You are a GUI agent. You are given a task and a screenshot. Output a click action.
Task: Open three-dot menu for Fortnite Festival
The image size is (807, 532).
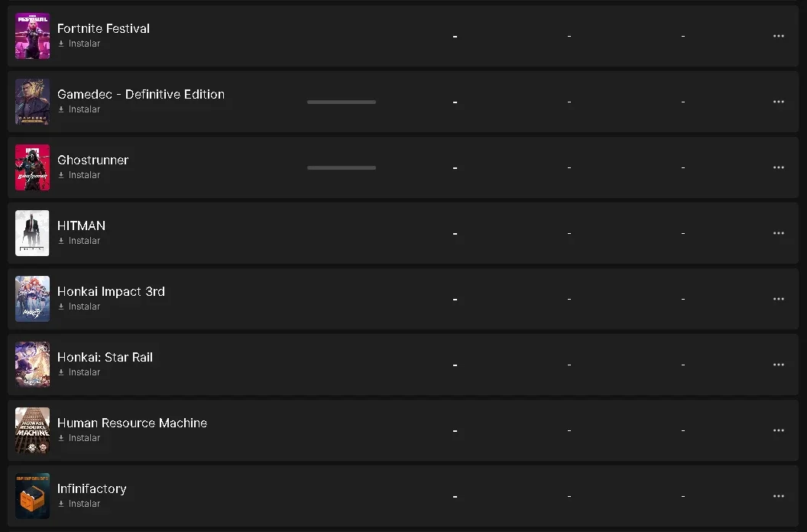[778, 36]
